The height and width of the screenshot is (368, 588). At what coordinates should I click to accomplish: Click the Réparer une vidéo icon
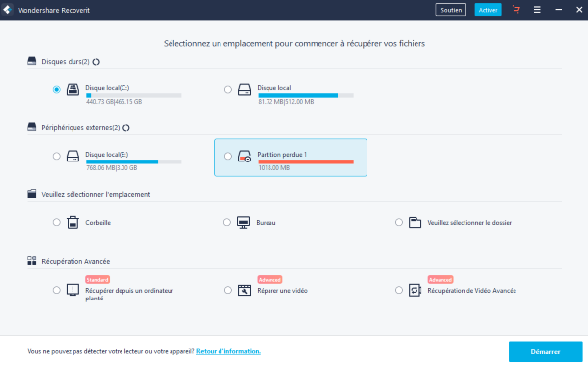click(x=244, y=290)
